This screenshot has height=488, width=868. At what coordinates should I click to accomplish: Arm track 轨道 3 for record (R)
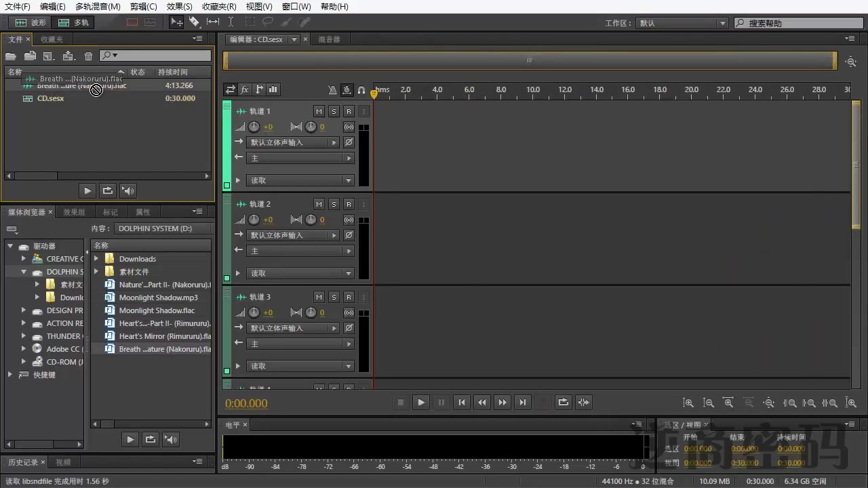pos(349,297)
